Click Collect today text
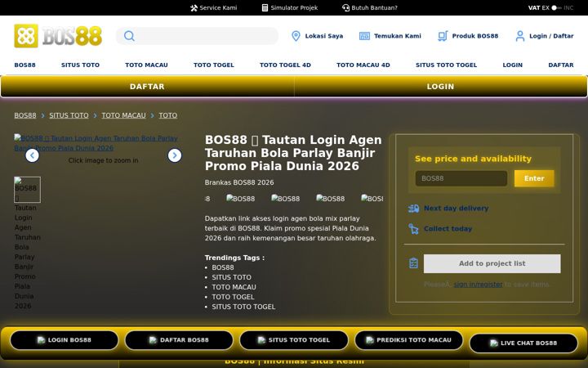Screen dimensions: 588x368 click(448, 229)
